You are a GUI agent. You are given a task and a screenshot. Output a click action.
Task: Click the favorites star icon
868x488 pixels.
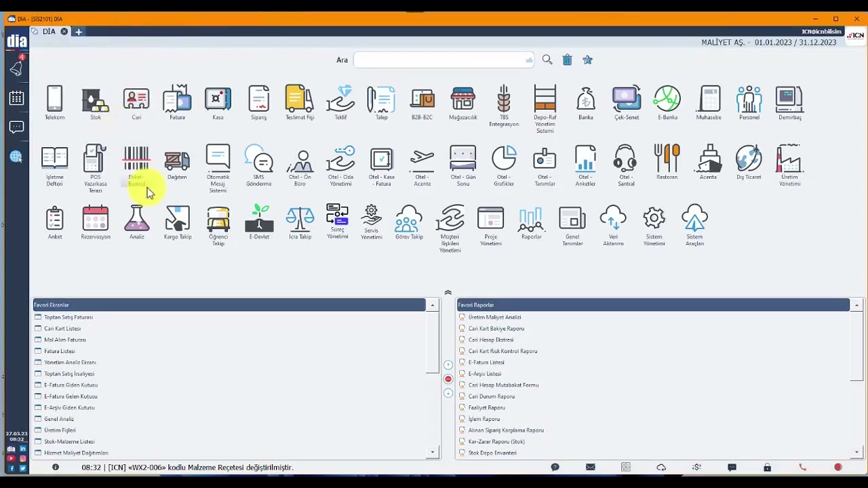(x=588, y=60)
